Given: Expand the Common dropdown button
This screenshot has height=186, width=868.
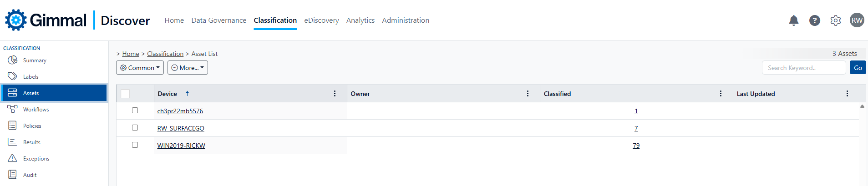Looking at the screenshot, I should click(140, 68).
